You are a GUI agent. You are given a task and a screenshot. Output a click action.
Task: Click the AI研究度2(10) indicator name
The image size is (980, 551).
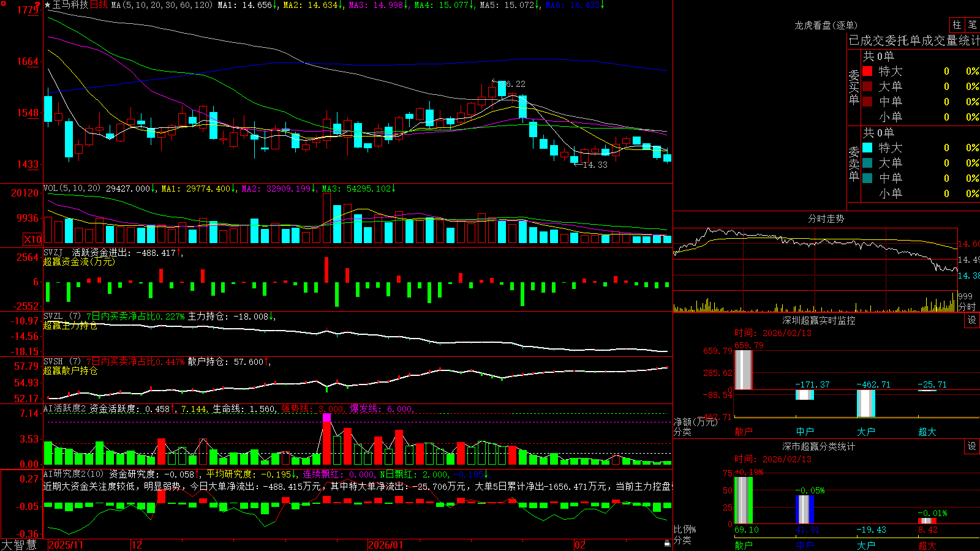[74, 474]
